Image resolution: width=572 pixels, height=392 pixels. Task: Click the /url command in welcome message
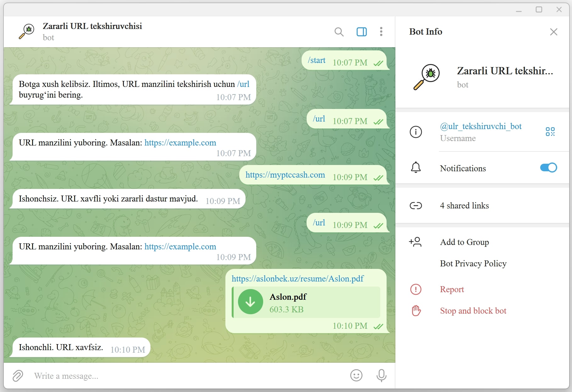[x=243, y=84]
